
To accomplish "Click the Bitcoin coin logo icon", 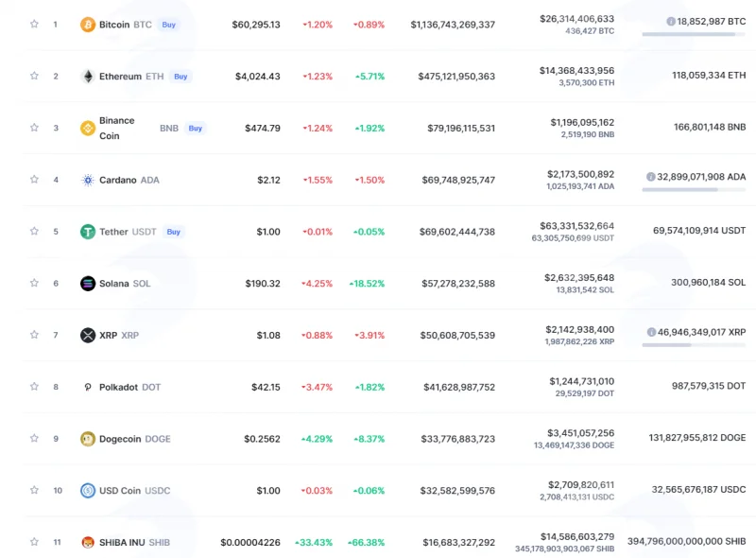I will click(88, 25).
